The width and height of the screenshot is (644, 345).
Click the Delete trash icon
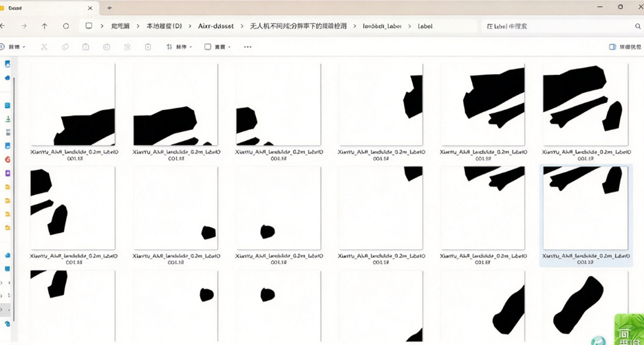coord(148,47)
